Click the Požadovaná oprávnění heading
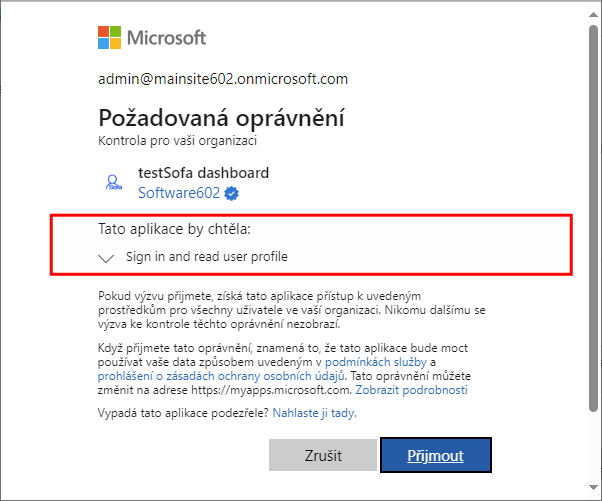This screenshot has width=602, height=501. [x=222, y=117]
